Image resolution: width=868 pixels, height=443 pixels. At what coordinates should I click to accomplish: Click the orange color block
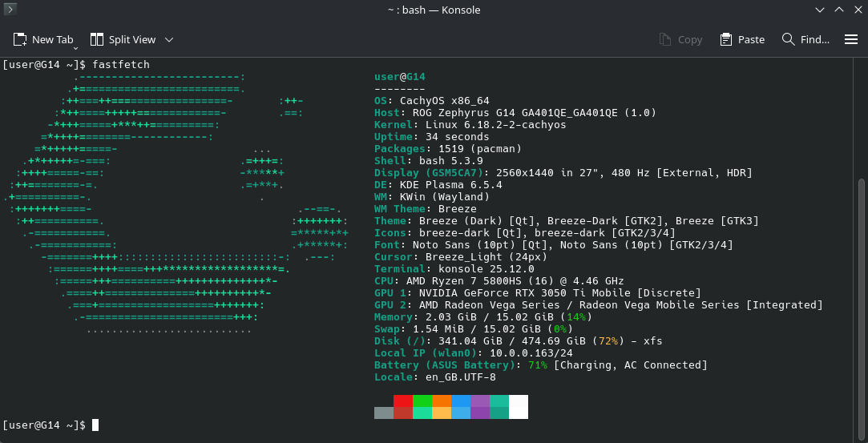[x=442, y=401]
